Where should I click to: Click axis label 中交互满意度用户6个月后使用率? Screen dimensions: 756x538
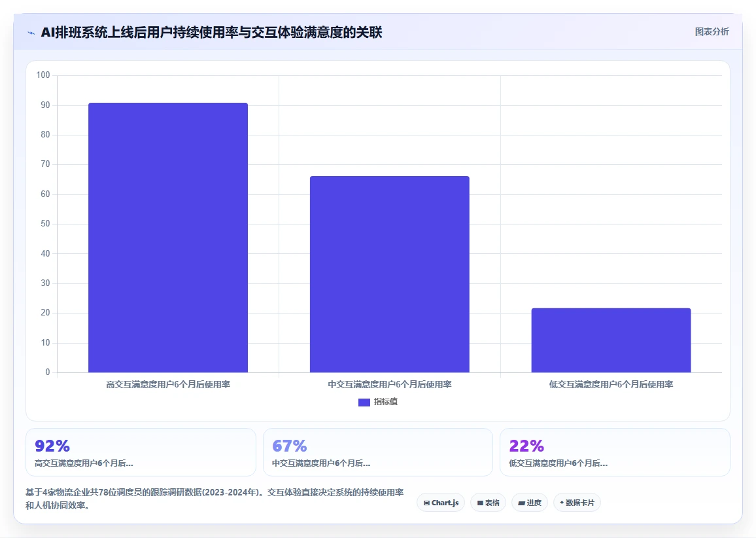pos(390,385)
